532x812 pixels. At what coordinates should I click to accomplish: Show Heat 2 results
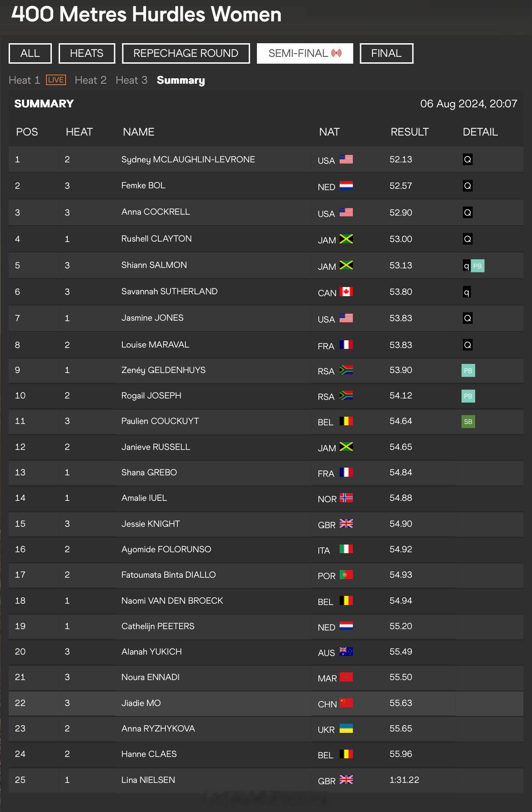click(x=90, y=80)
